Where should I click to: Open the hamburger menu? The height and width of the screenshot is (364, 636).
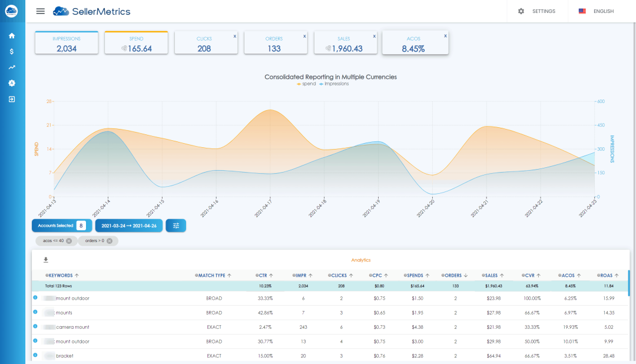(x=40, y=11)
